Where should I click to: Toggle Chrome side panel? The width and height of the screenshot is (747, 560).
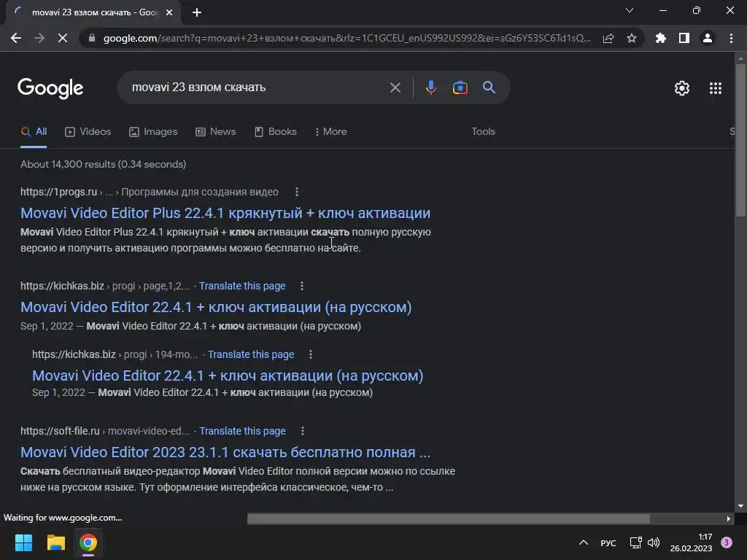684,38
